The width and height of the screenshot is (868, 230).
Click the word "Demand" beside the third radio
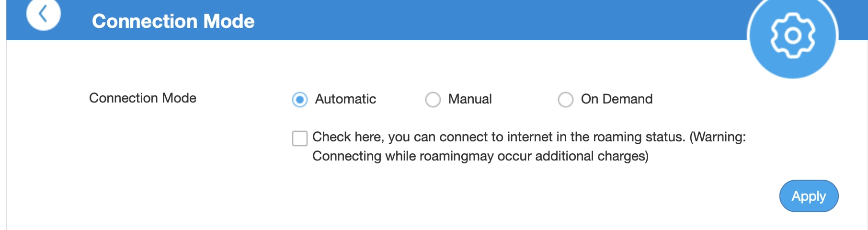pos(628,99)
